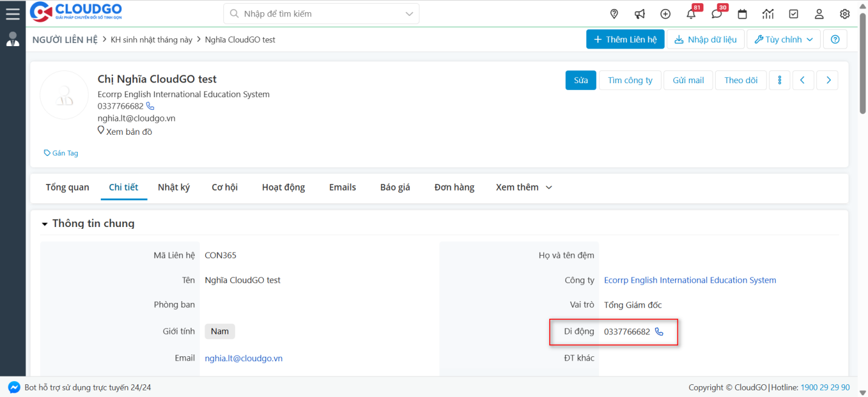
Task: Collapse the Thông tin chung section
Action: point(44,223)
